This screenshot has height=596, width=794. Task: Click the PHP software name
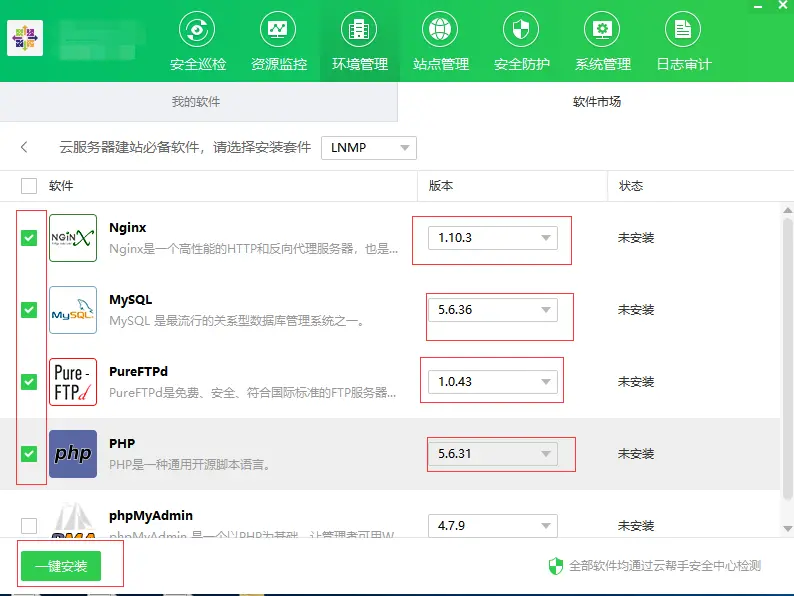pos(122,443)
